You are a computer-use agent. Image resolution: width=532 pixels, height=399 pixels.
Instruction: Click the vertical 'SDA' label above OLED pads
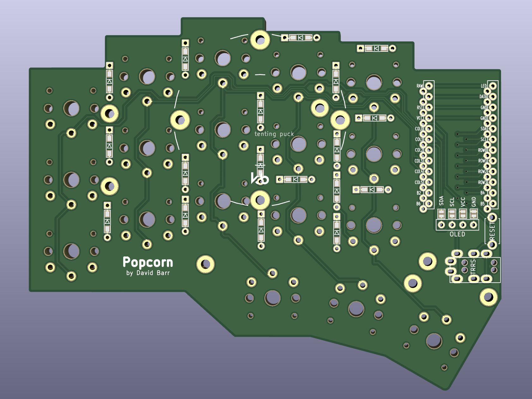(441, 201)
